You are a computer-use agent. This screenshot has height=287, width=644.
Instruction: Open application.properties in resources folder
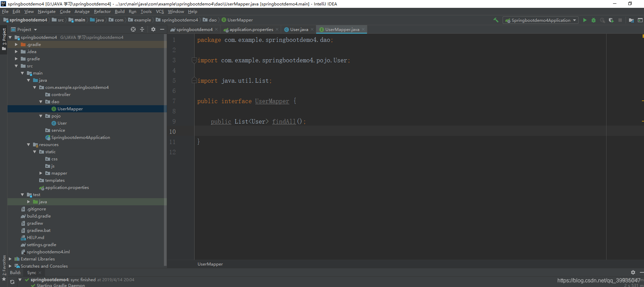[67, 188]
